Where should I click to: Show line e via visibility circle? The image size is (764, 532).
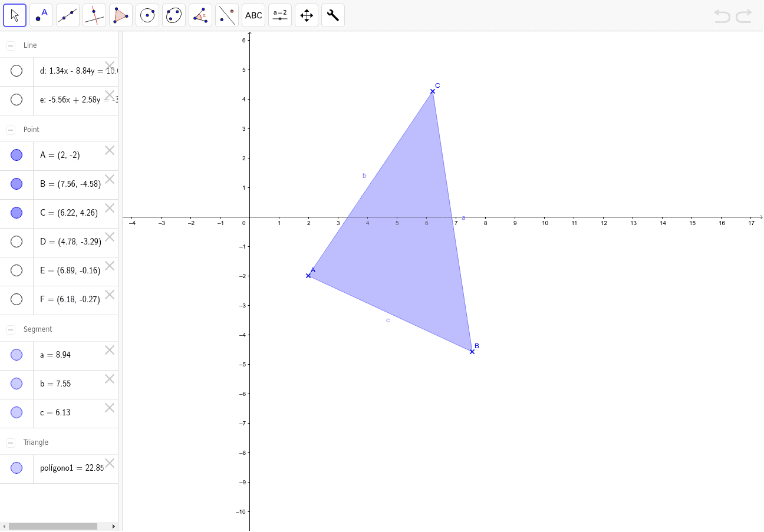(x=17, y=100)
